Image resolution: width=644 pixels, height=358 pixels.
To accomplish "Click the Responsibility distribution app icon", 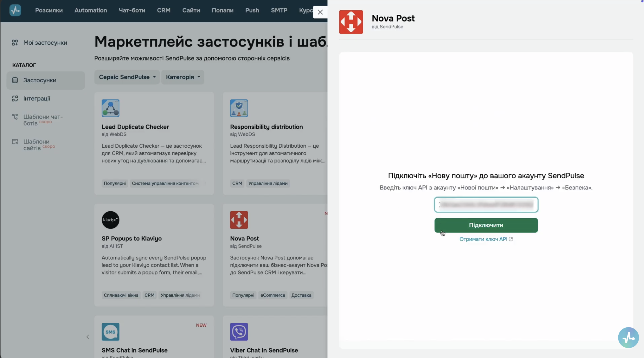I will 239,108.
